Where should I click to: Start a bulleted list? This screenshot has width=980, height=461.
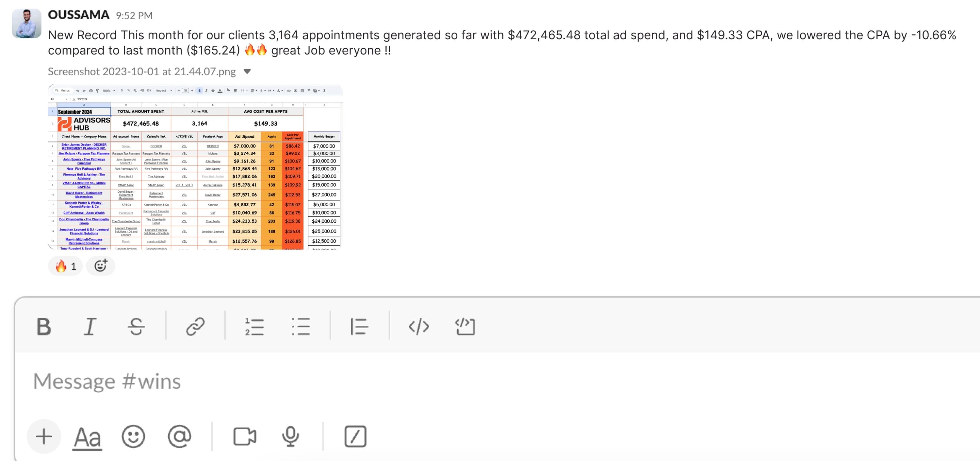click(301, 327)
